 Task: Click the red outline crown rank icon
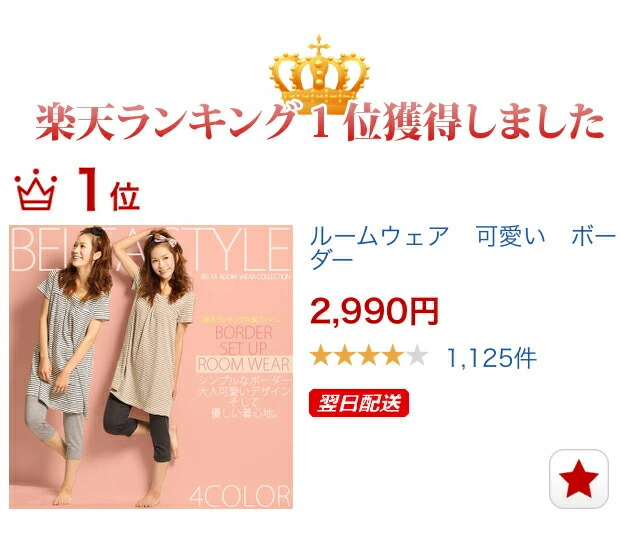click(36, 189)
